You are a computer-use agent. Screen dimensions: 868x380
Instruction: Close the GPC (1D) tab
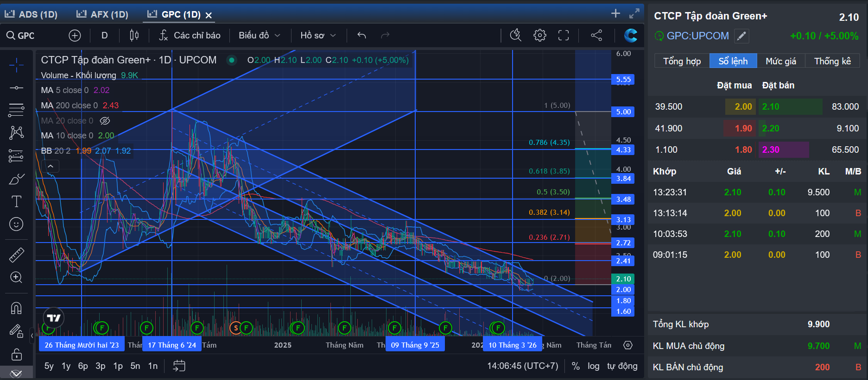click(209, 15)
